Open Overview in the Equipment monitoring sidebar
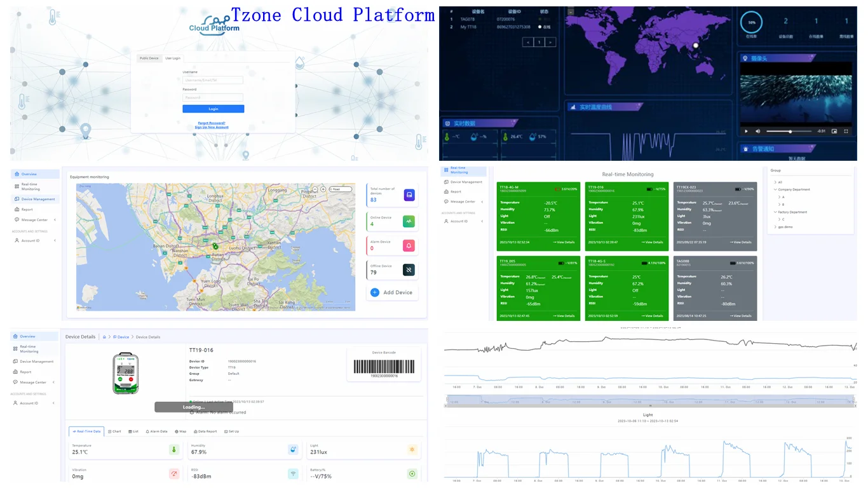 coord(34,174)
